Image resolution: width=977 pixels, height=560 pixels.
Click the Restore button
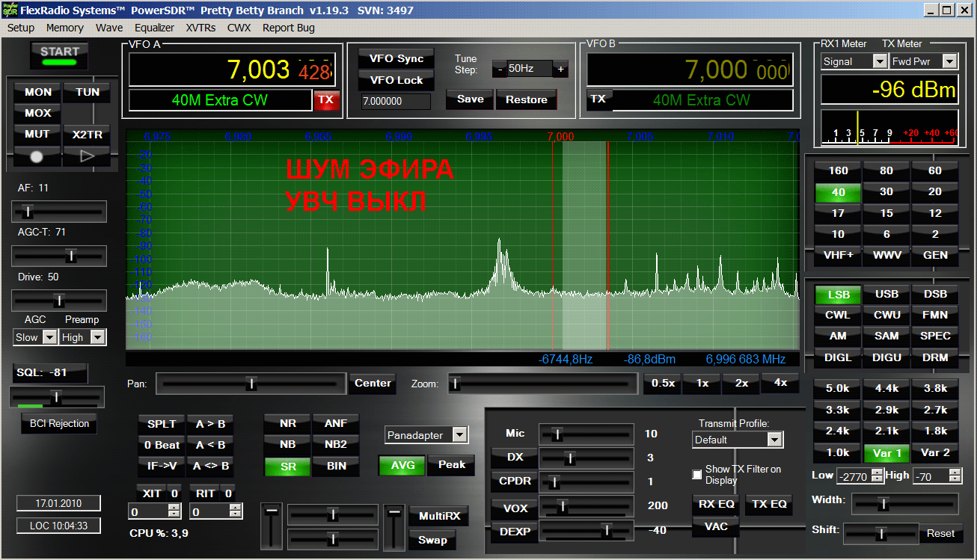(526, 99)
